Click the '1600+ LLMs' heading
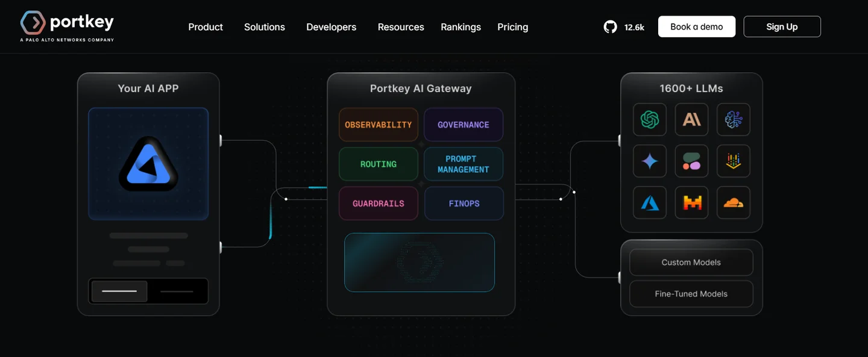The height and width of the screenshot is (357, 868). (x=691, y=88)
